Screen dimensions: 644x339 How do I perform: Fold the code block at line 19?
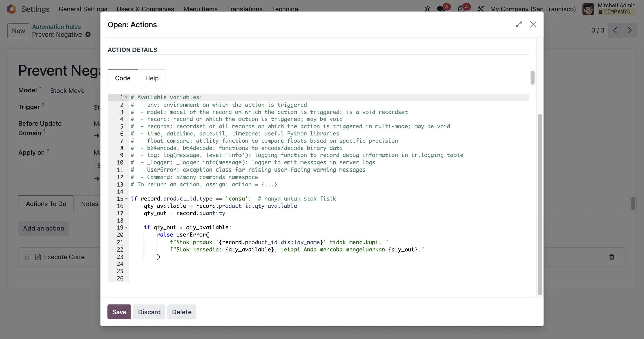(x=126, y=228)
